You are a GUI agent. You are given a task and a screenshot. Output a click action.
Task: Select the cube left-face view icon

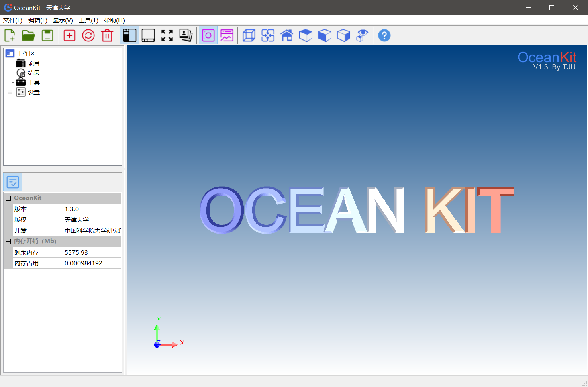coord(325,35)
